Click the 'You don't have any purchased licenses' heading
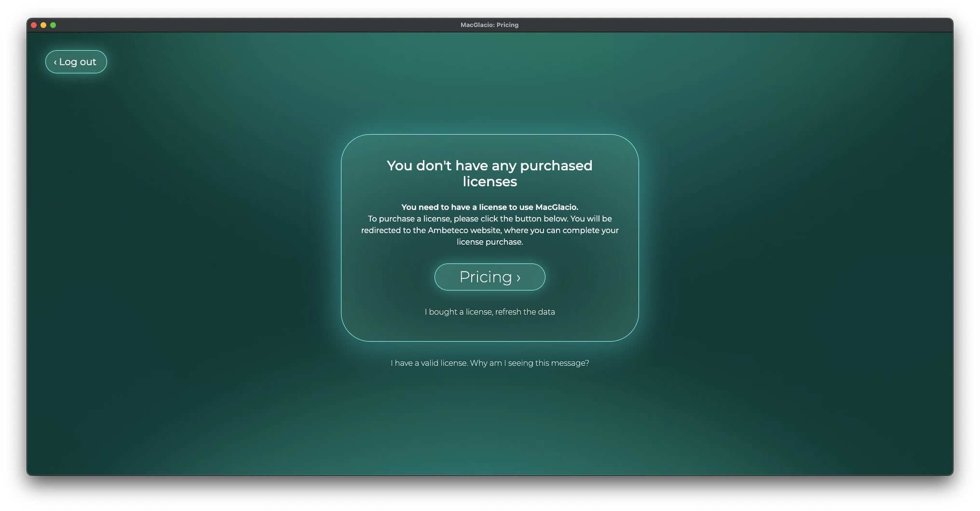This screenshot has height=511, width=980. [x=490, y=173]
